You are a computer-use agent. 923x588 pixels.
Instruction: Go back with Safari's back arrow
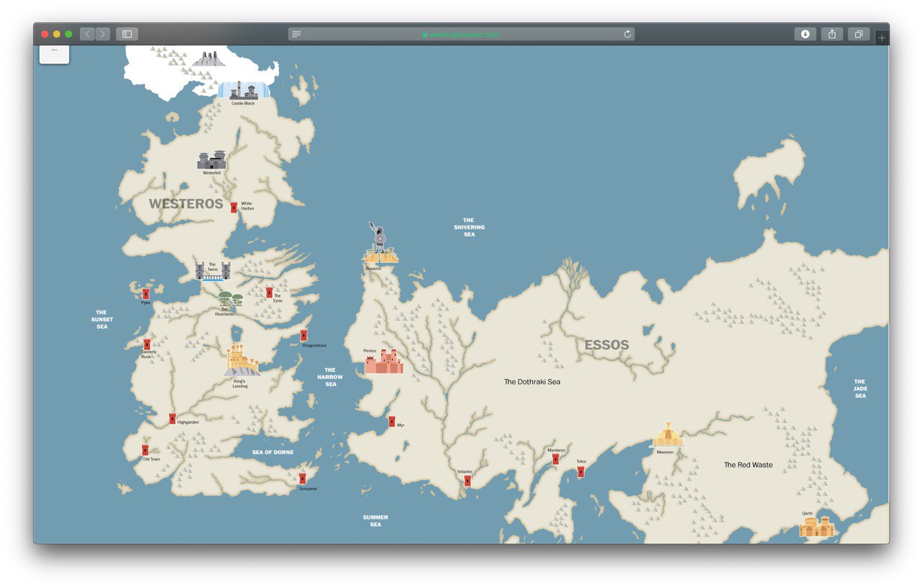87,34
